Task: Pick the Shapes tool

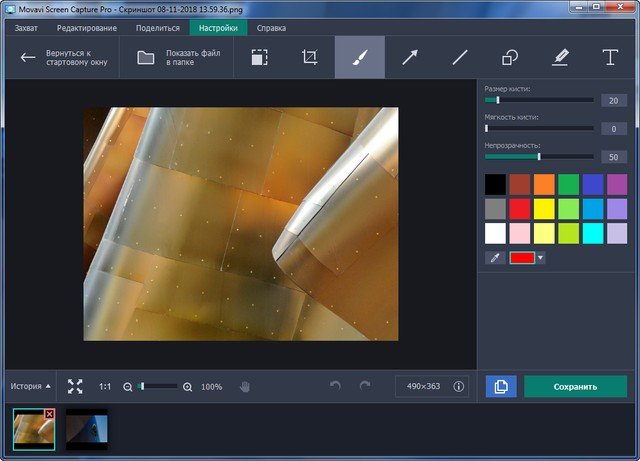Action: [510, 58]
